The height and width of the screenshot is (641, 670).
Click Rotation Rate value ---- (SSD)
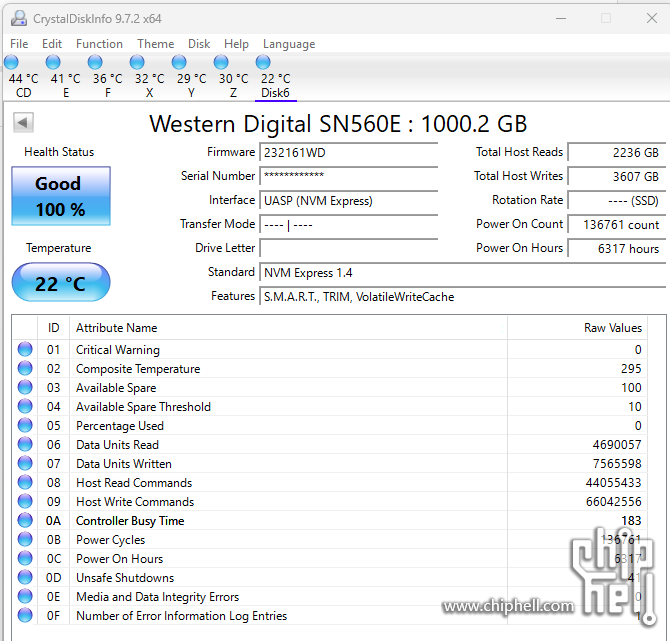617,200
